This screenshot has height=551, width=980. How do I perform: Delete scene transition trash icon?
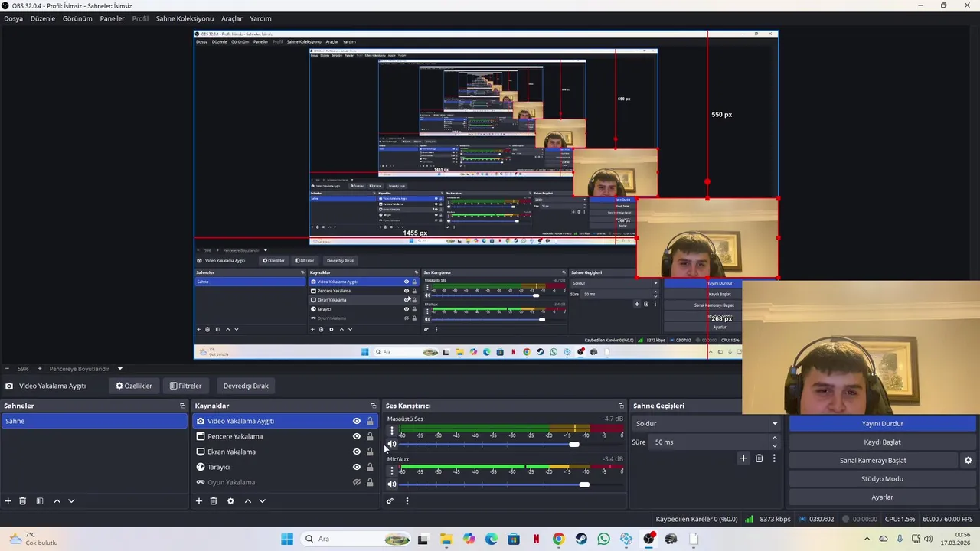(759, 458)
